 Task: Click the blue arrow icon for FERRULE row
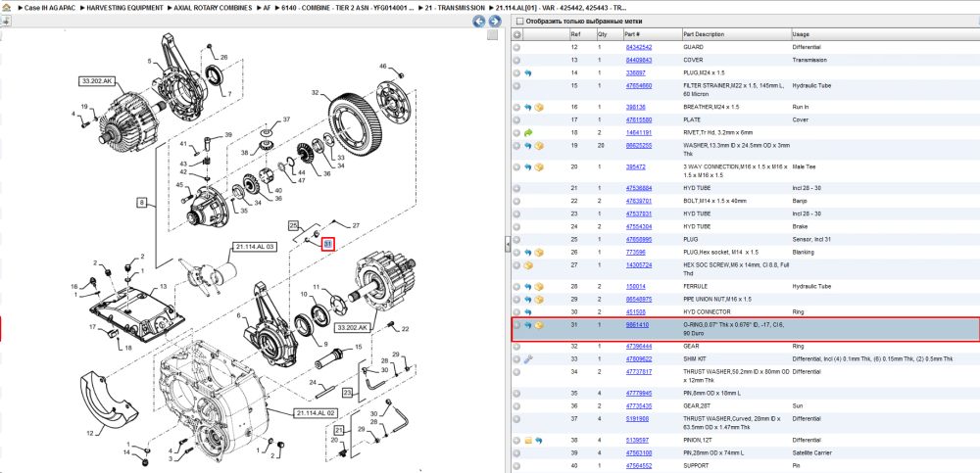528,286
